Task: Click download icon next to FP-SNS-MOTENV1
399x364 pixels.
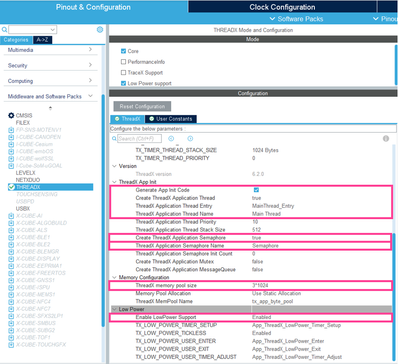Action: coord(11,130)
